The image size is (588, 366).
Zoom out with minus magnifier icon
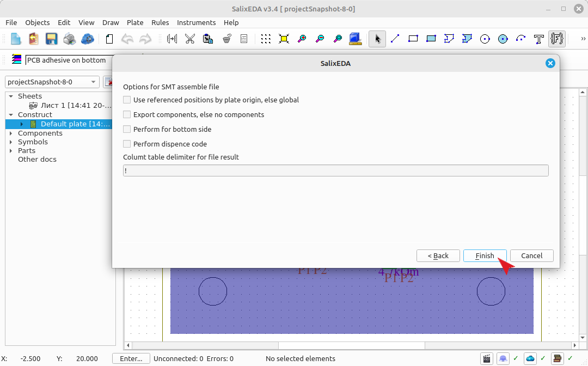tap(320, 39)
